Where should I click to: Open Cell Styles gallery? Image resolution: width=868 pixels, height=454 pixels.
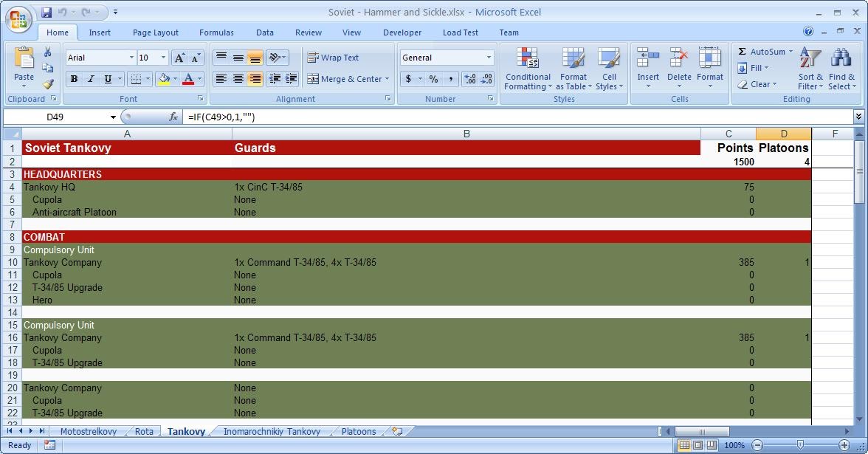click(609, 69)
